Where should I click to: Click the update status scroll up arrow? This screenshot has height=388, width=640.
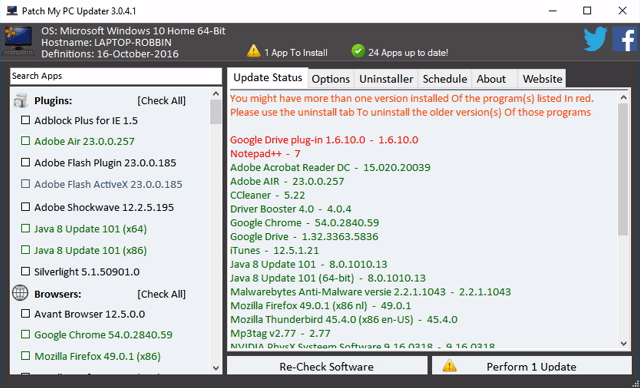[623, 97]
